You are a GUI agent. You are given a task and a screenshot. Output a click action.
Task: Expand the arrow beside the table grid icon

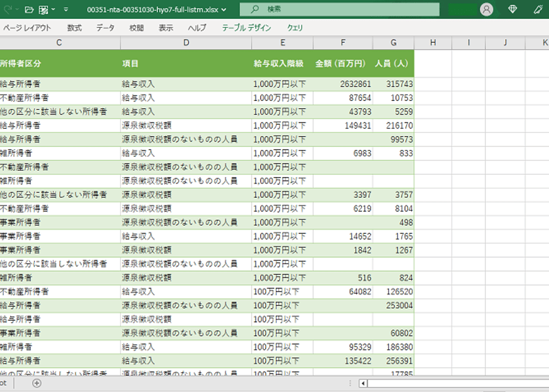point(53,10)
